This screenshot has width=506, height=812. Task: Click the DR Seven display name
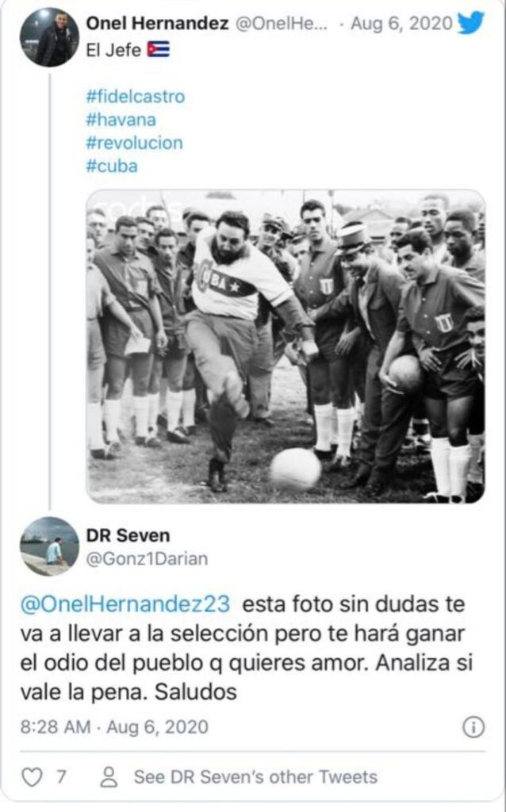click(x=128, y=535)
